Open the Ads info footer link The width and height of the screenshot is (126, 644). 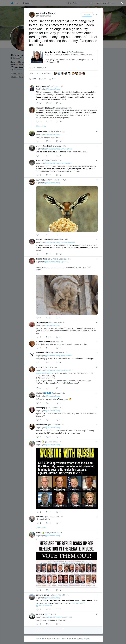click(x=87, y=638)
